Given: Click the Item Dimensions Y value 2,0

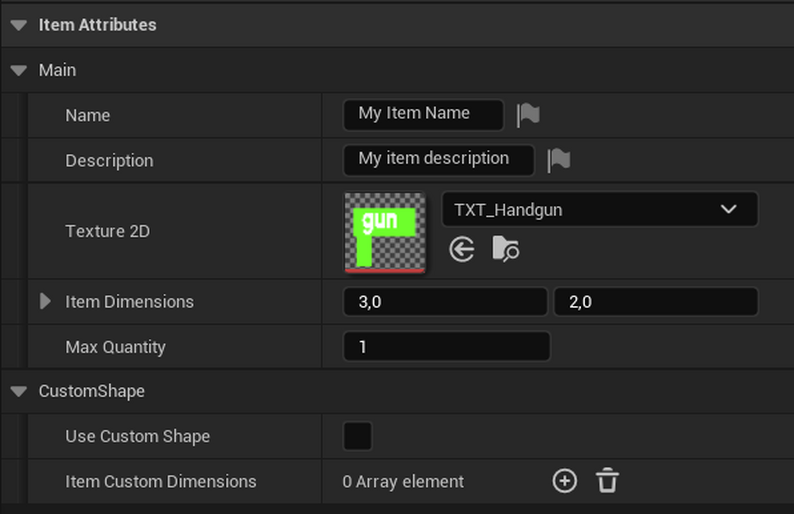Looking at the screenshot, I should click(x=656, y=302).
